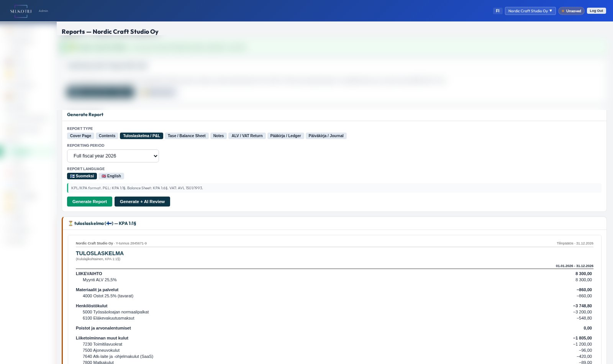Viewport: 613px width, 364px height.
Task: Open the Nordic Craft Studio Oy company dropdown
Action: (530, 11)
